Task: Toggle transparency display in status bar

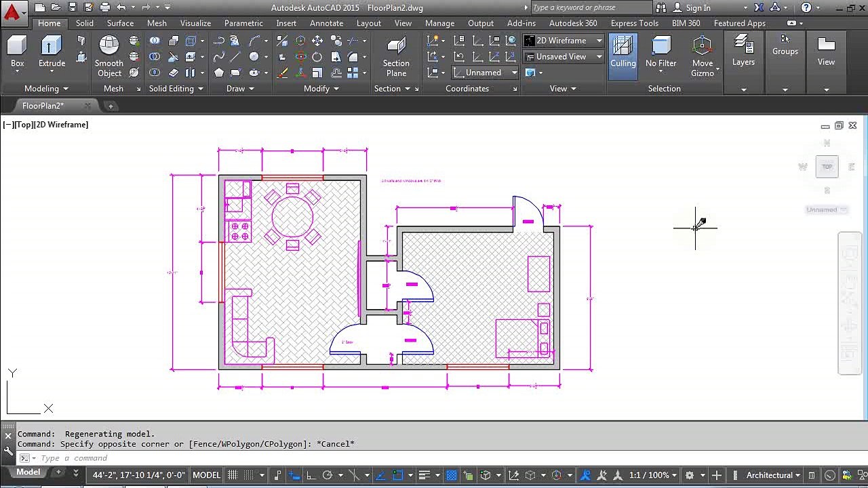Action: pos(451,475)
